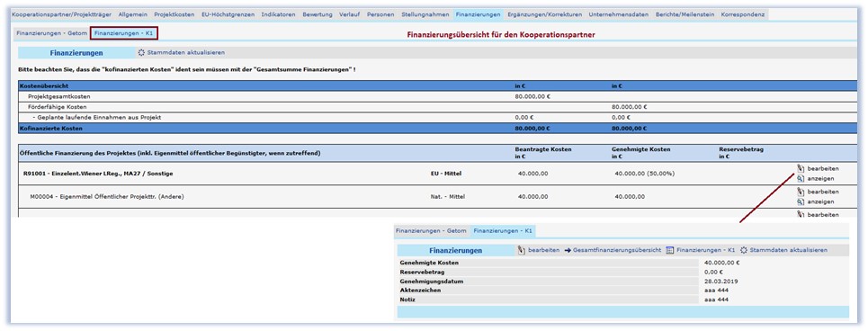Switch to the Korrespondenz tab
868x331 pixels.
coord(744,14)
